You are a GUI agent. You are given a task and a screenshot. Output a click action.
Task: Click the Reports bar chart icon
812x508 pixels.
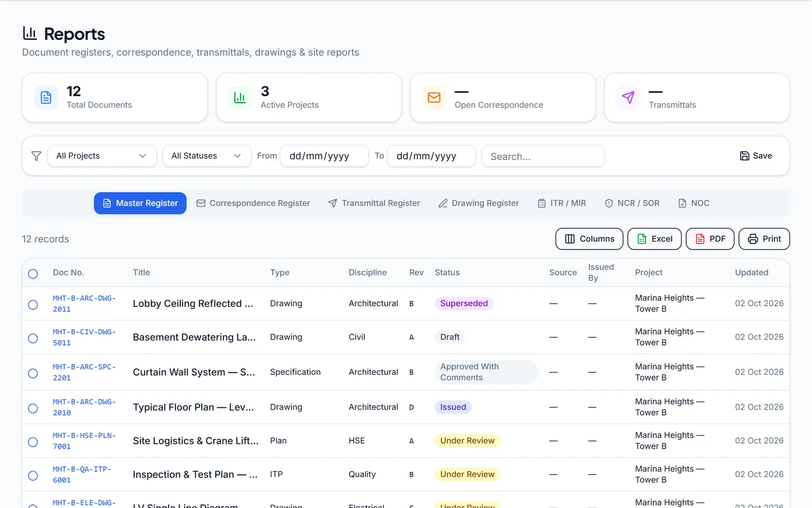tap(30, 34)
